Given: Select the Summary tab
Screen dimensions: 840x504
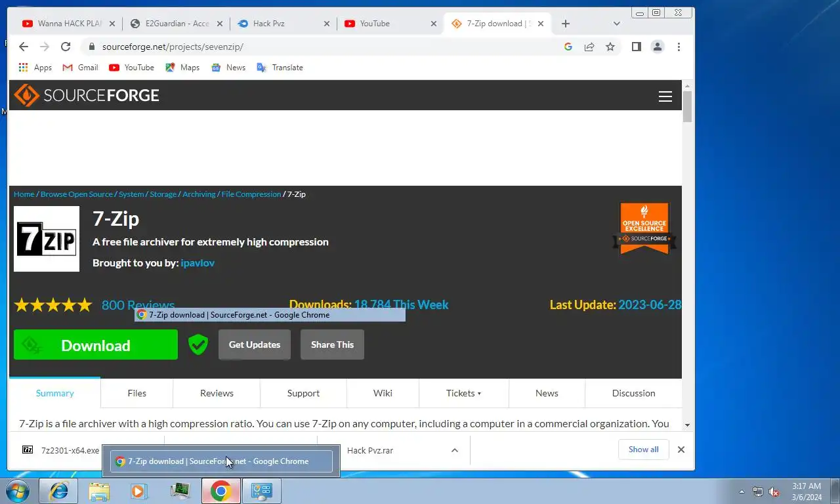Looking at the screenshot, I should [54, 393].
